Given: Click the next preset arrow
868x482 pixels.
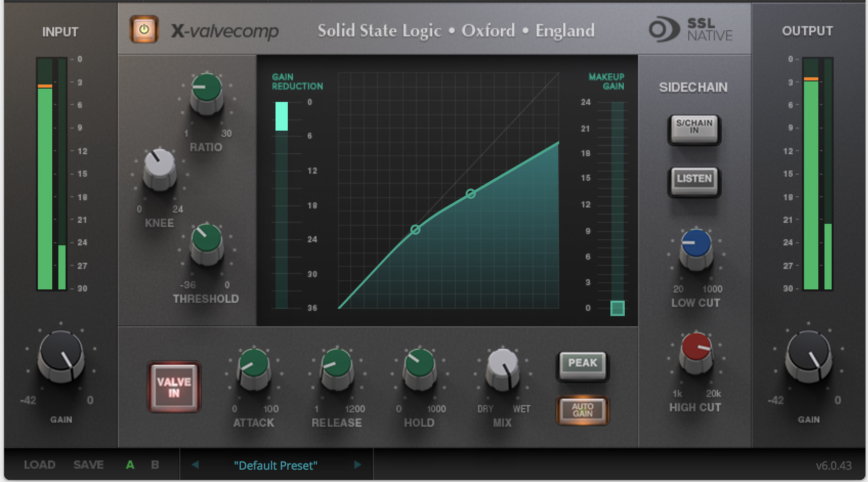Looking at the screenshot, I should pyautogui.click(x=357, y=465).
